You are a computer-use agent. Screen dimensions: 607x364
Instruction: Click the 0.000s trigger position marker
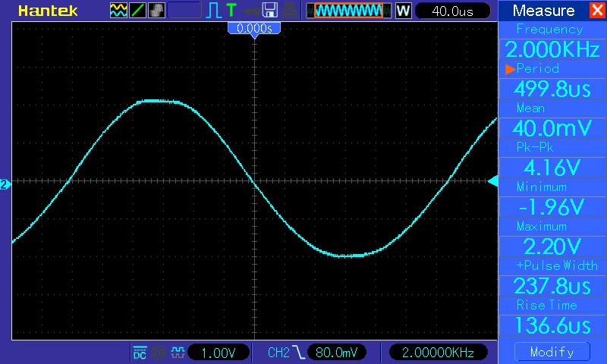click(254, 29)
